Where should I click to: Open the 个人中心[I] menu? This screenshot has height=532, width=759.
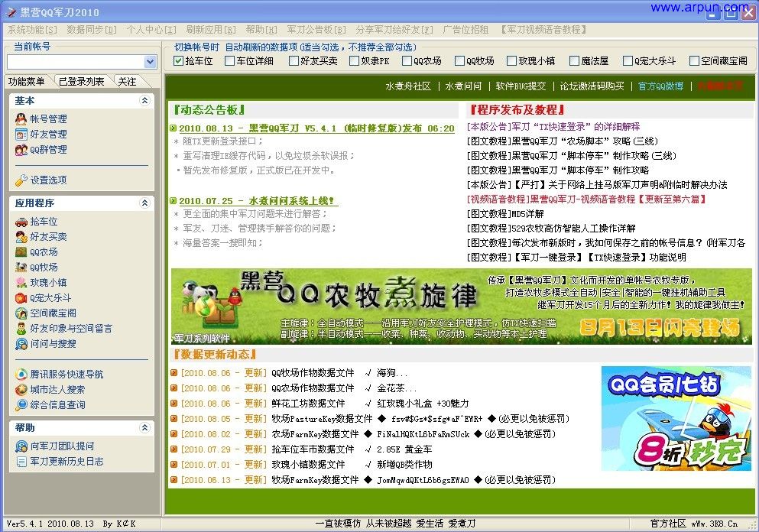click(x=151, y=30)
